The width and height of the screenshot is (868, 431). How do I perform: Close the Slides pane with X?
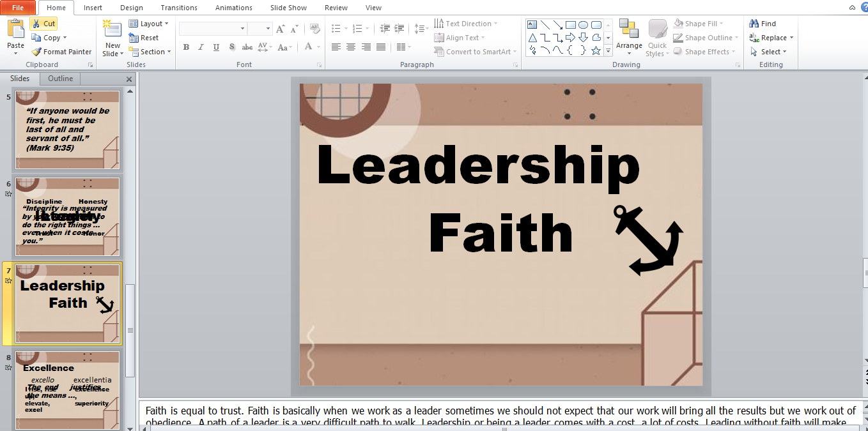129,79
